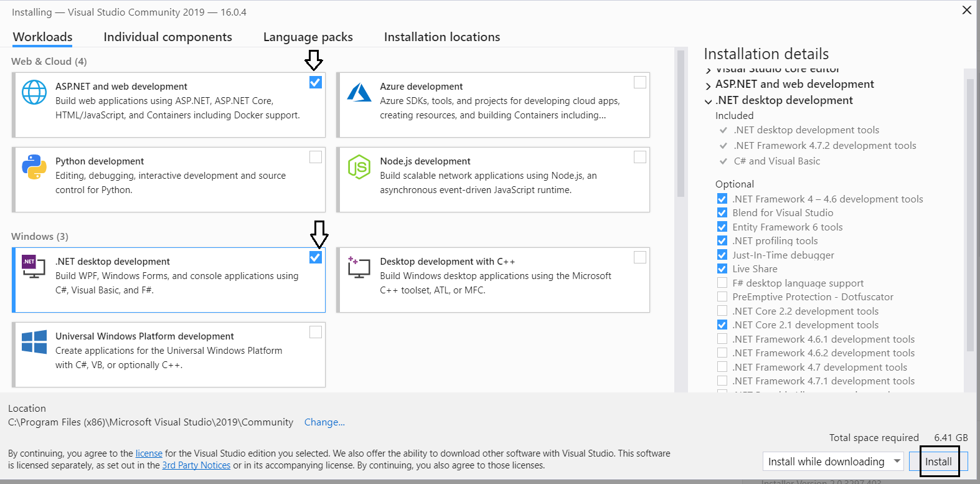Image resolution: width=980 pixels, height=484 pixels.
Task: Switch to the Individual components tab
Action: click(x=167, y=37)
